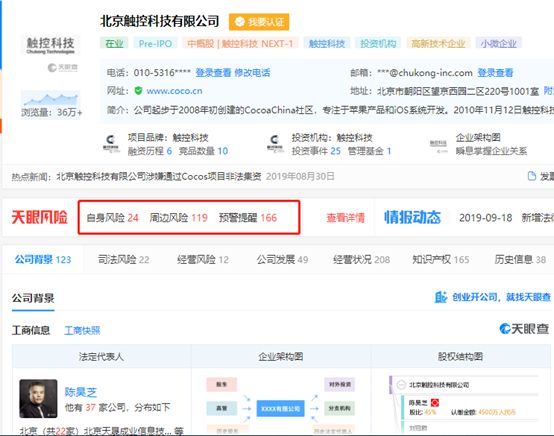This screenshot has height=436, width=554.
Task: Open 融资历程 6 link
Action: pos(150,151)
